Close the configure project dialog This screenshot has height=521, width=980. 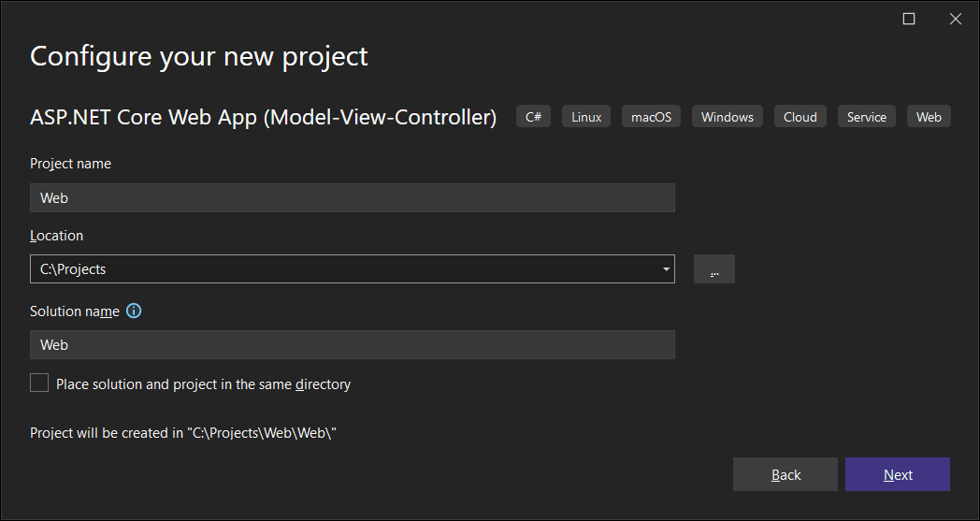pos(955,19)
